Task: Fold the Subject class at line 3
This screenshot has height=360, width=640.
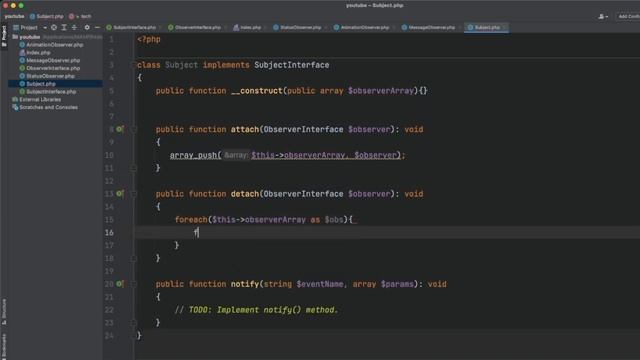Action: pyautogui.click(x=133, y=65)
